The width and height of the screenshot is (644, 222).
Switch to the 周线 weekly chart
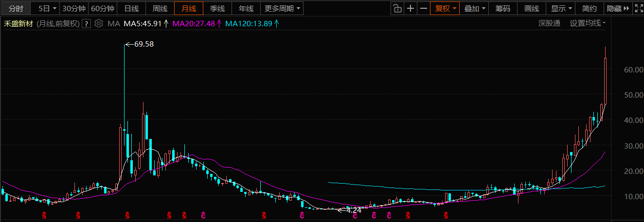(160, 8)
